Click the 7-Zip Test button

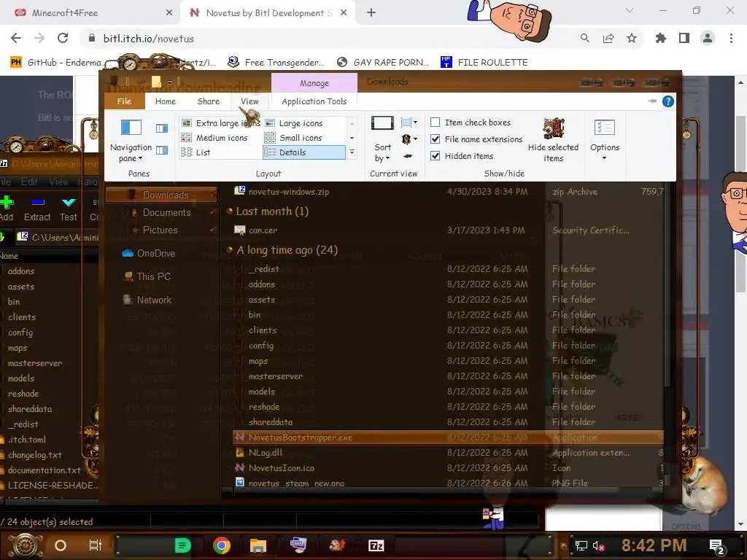pos(68,209)
